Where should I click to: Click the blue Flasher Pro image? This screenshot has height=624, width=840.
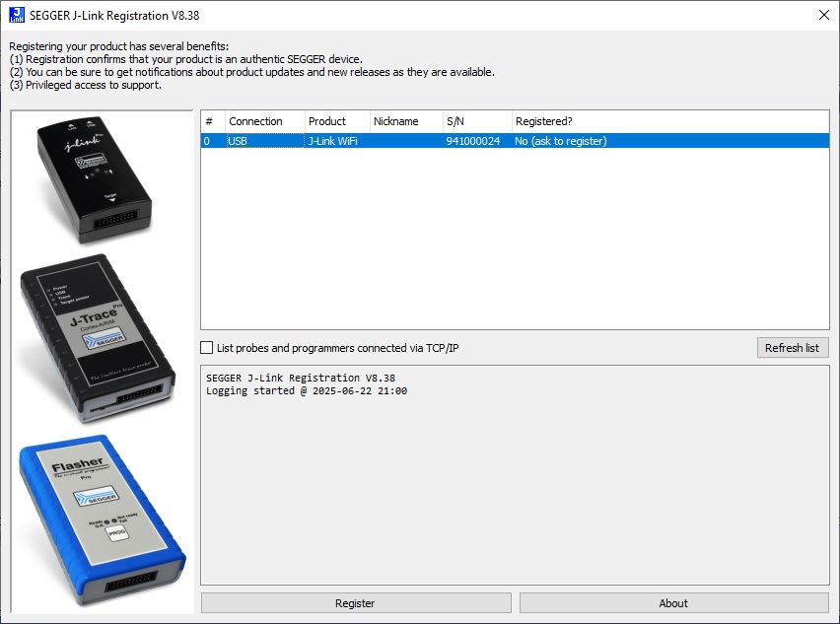click(x=103, y=520)
